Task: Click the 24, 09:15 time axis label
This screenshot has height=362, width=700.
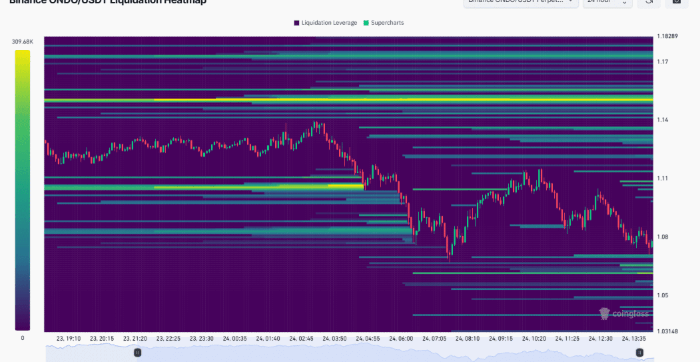Action: click(x=501, y=339)
